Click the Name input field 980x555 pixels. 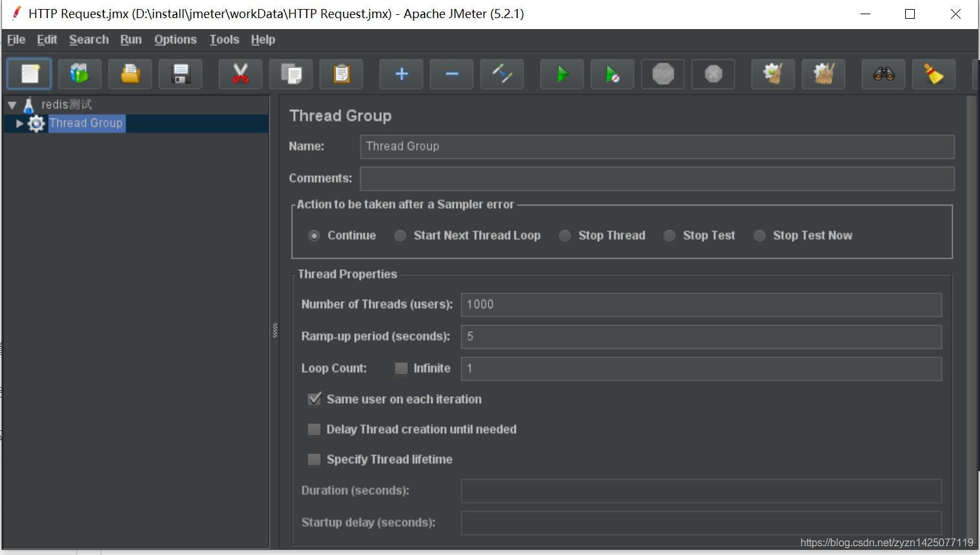[x=657, y=147]
